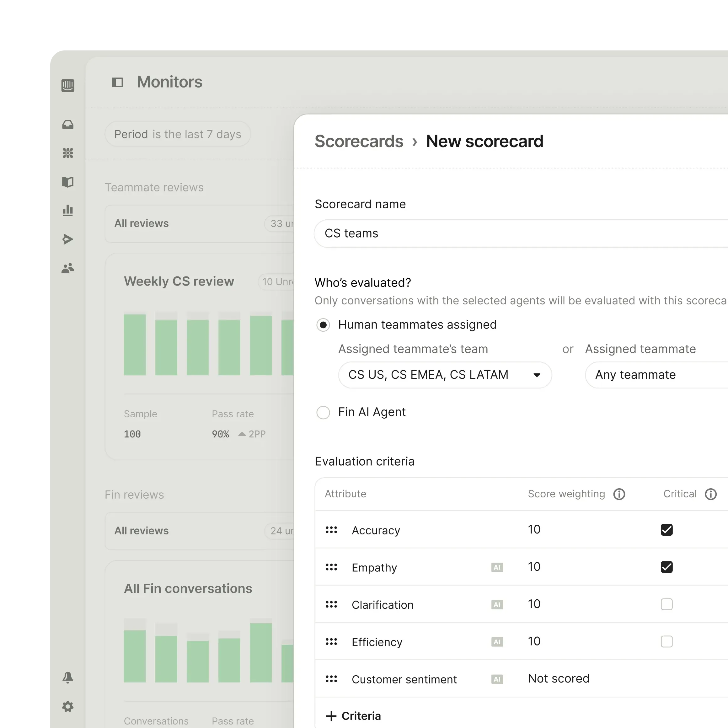
Task: Click the 33 unreviewed badge on Teammate reviews
Action: click(279, 223)
